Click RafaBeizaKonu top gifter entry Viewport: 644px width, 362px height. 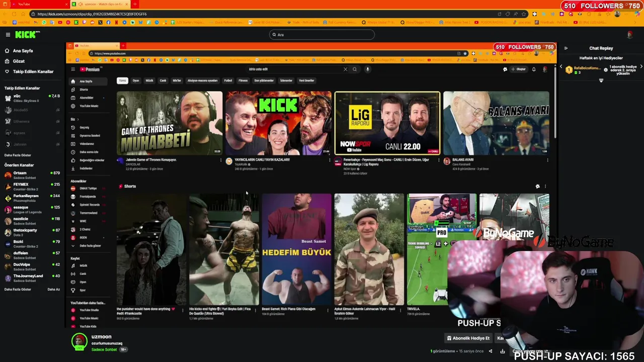pos(584,70)
